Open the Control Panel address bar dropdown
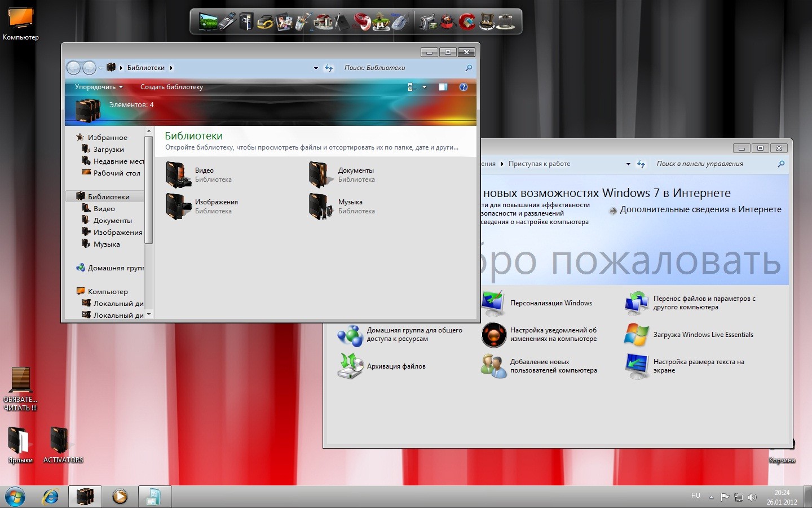 [628, 164]
